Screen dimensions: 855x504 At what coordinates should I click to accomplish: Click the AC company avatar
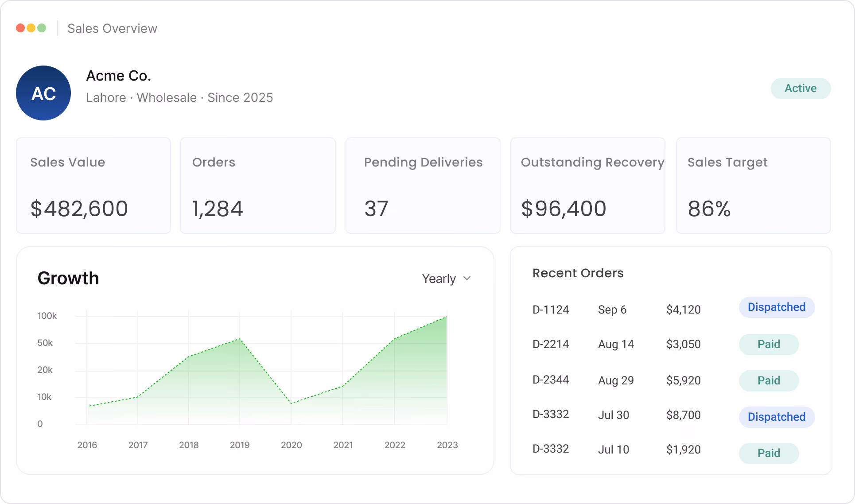(43, 93)
